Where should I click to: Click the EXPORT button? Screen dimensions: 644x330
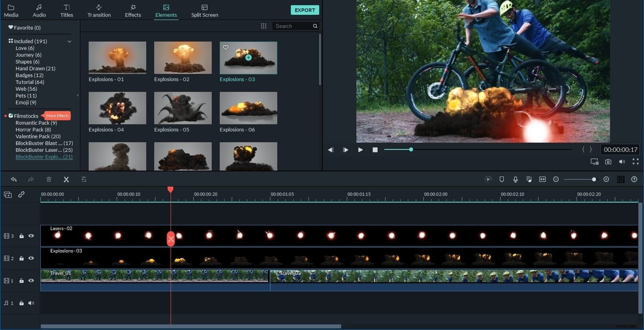pos(305,10)
